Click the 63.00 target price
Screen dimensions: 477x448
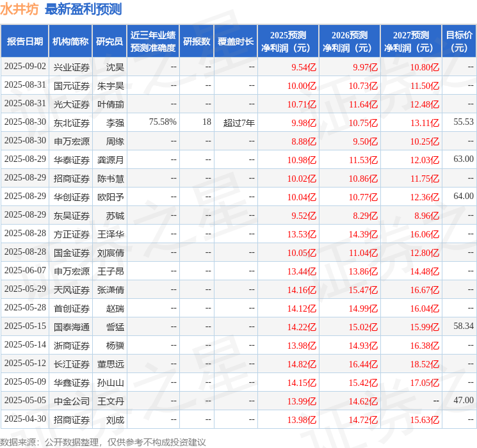click(464, 159)
